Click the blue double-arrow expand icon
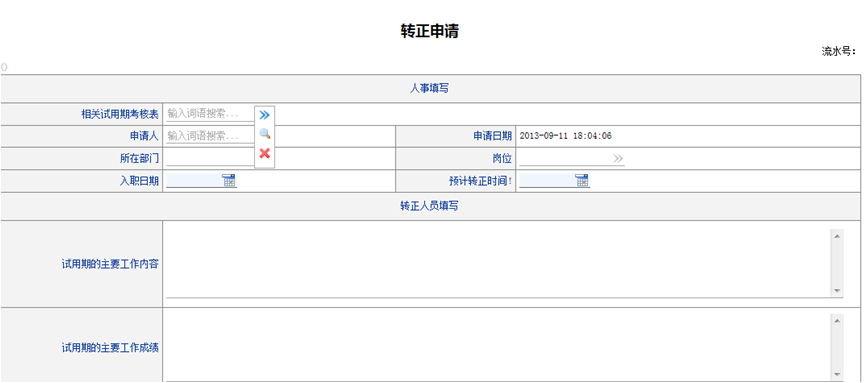Screen dimensions: 867x383 click(x=264, y=115)
